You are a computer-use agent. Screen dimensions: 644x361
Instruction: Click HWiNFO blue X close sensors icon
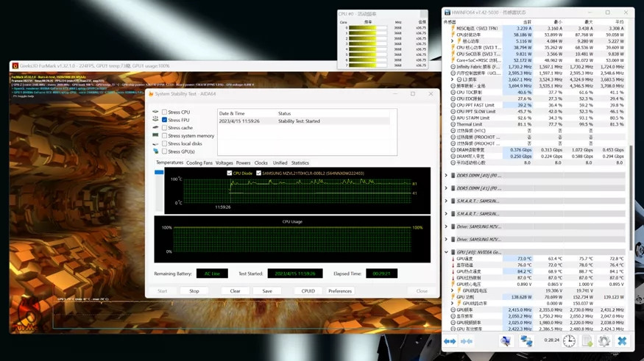[622, 340]
